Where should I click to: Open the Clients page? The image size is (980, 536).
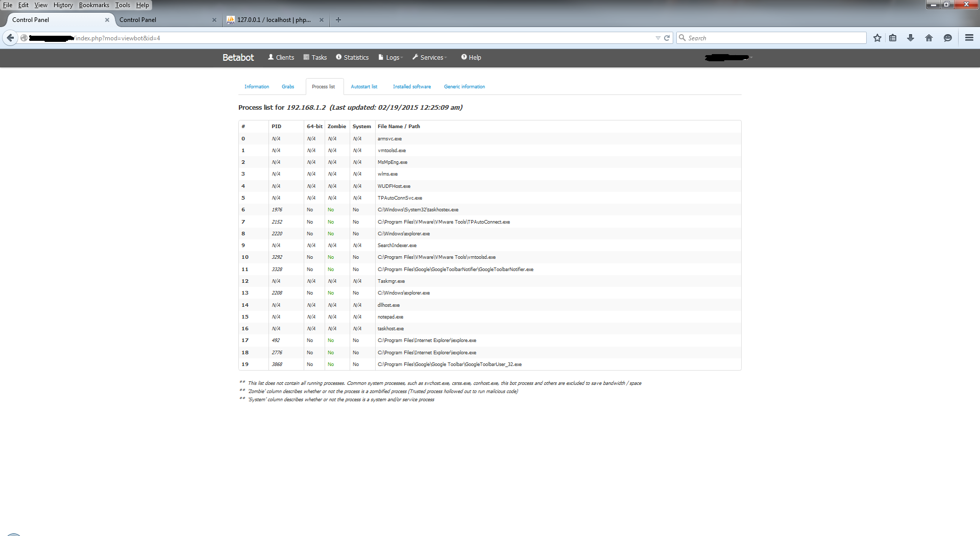[281, 58]
